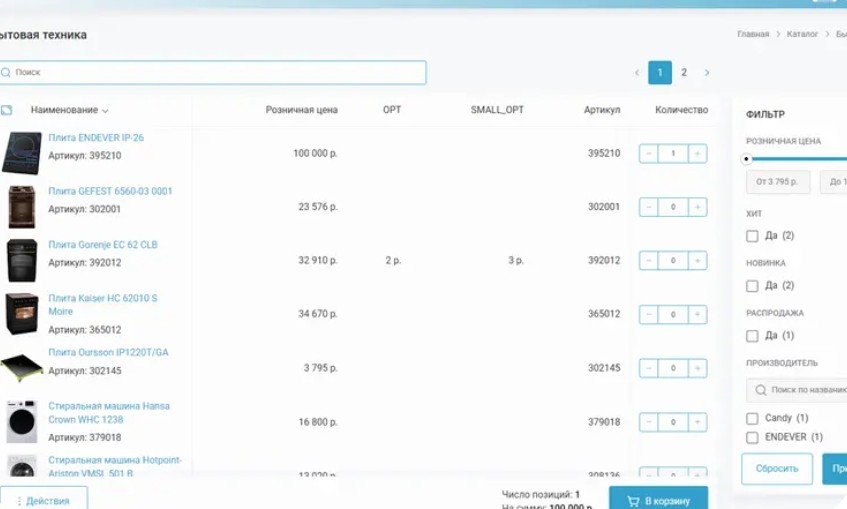The width and height of the screenshot is (847, 509).
Task: Open Gorenje EC 62 CLB product thumbnail
Action: point(22,260)
